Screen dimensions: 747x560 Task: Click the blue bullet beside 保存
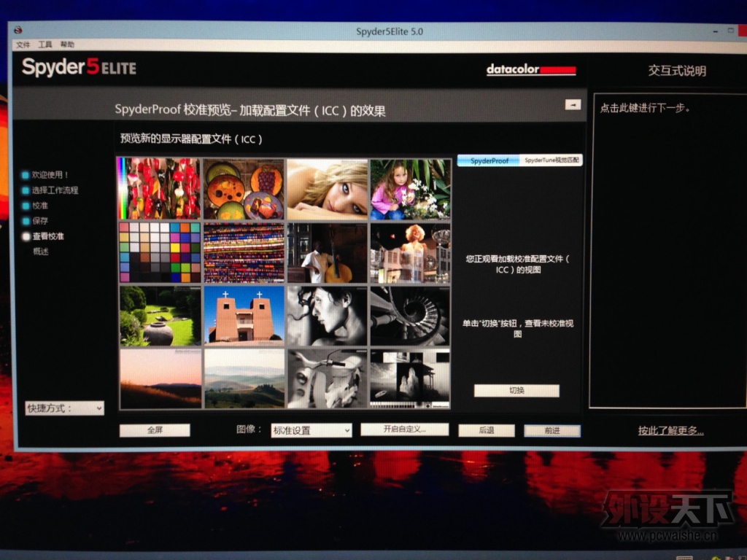(x=26, y=221)
